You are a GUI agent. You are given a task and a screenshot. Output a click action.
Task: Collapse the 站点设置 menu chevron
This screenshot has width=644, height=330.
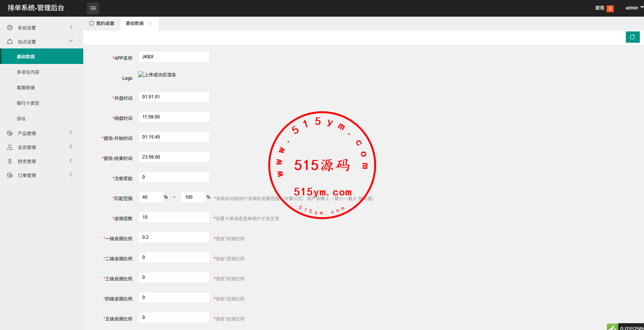click(x=71, y=41)
